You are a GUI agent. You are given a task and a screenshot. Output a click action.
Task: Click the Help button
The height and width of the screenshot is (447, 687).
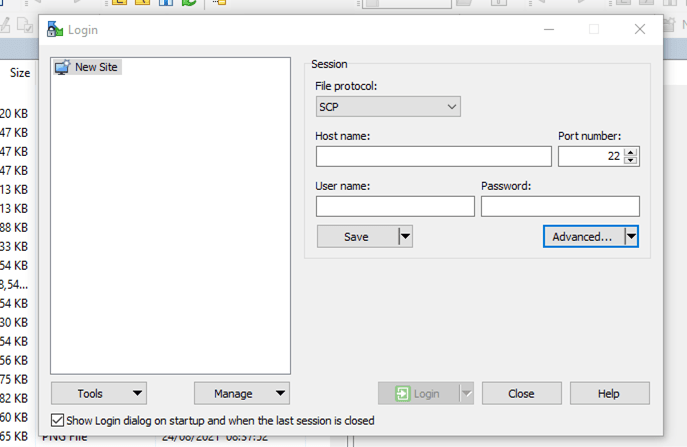(x=609, y=394)
